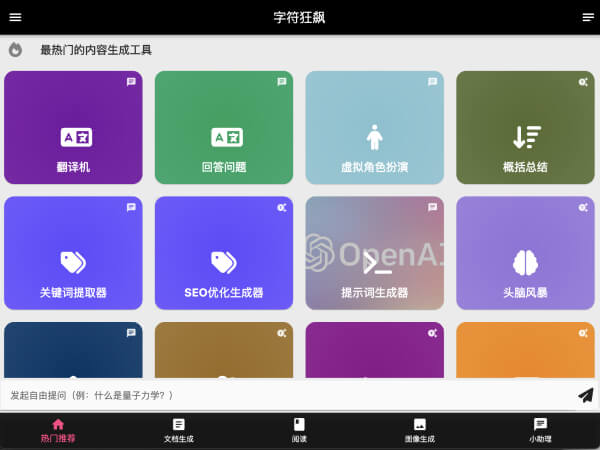
Task: Open the partially visible orange tool card
Action: coord(525,350)
